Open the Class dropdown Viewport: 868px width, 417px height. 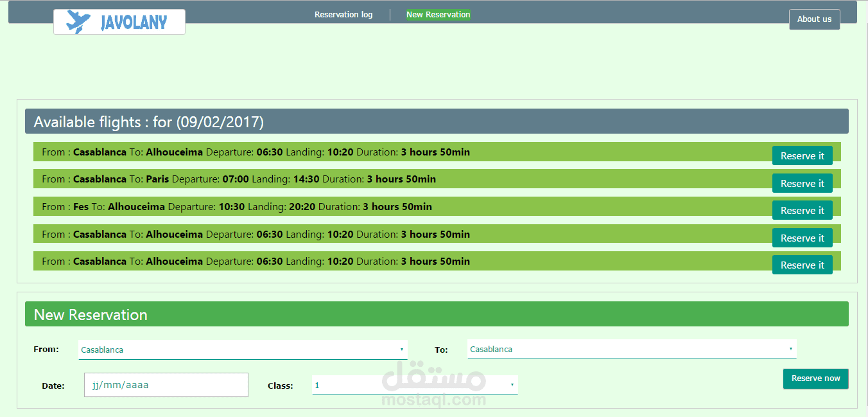pos(415,385)
